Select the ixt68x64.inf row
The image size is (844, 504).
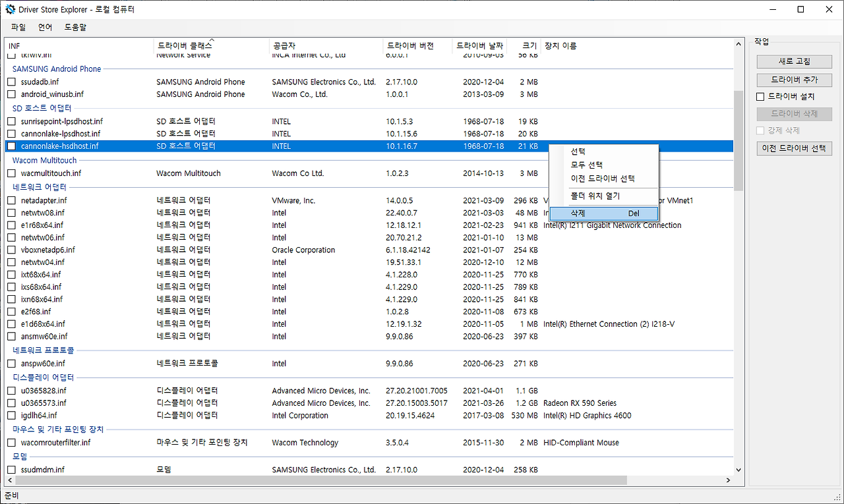coord(369,275)
